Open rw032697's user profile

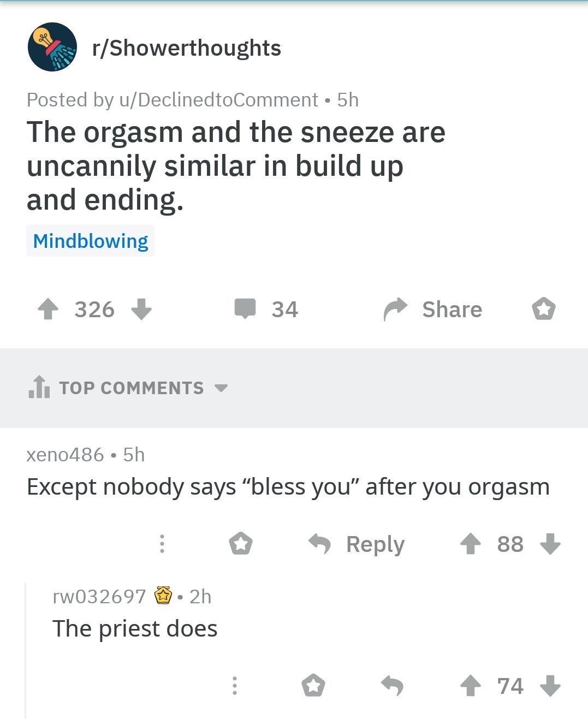click(x=99, y=596)
